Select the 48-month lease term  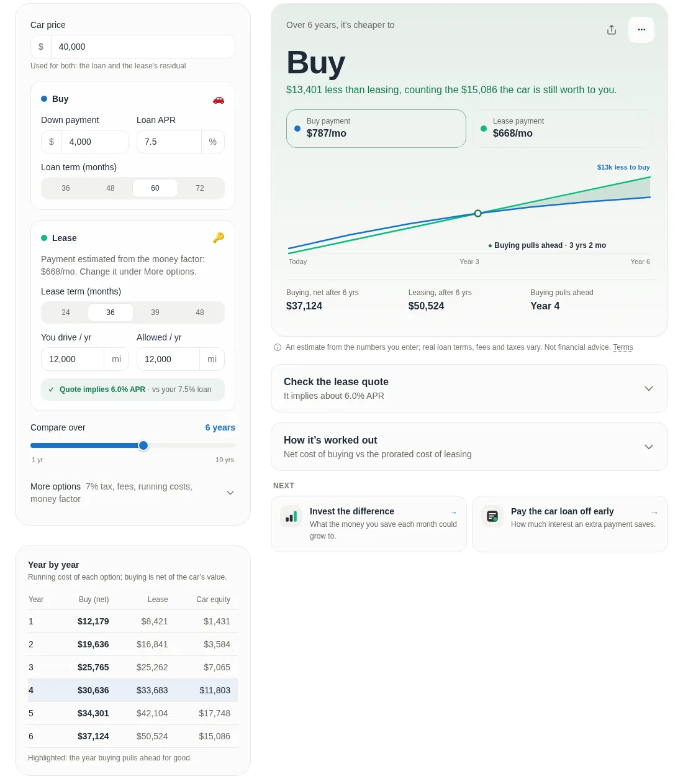(200, 312)
